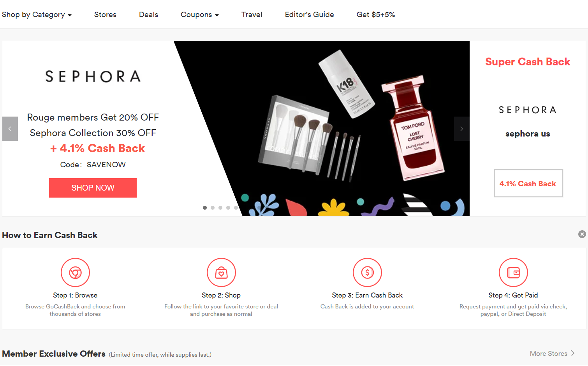Screen dimensions: 588x366
Task: Expand the Shop by Category dropdown
Action: (x=37, y=15)
